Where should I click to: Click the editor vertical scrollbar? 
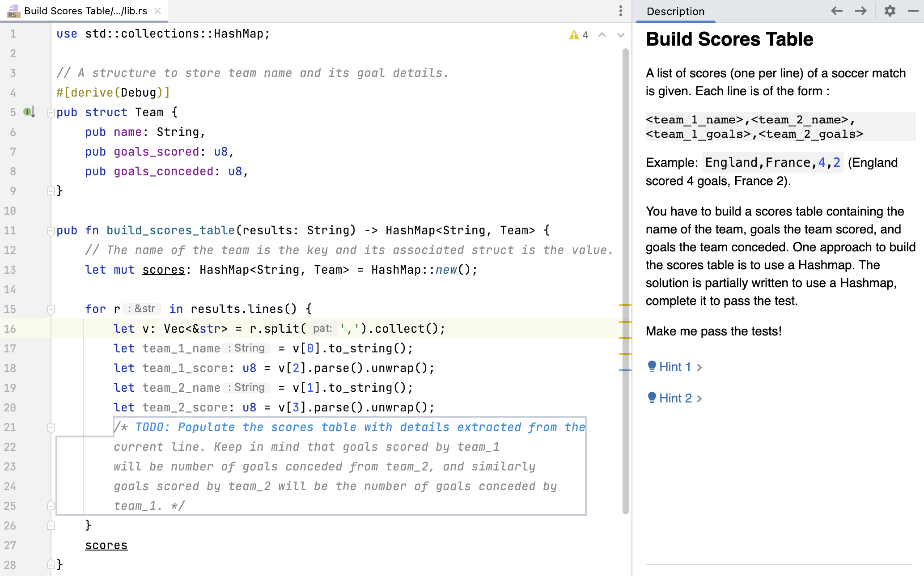pyautogui.click(x=625, y=281)
